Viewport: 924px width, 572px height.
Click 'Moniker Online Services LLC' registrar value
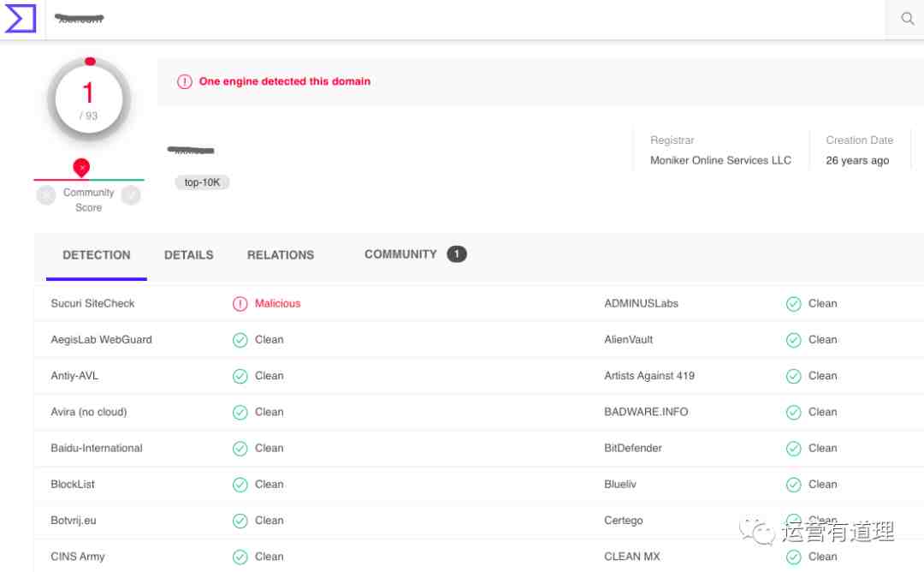point(720,160)
